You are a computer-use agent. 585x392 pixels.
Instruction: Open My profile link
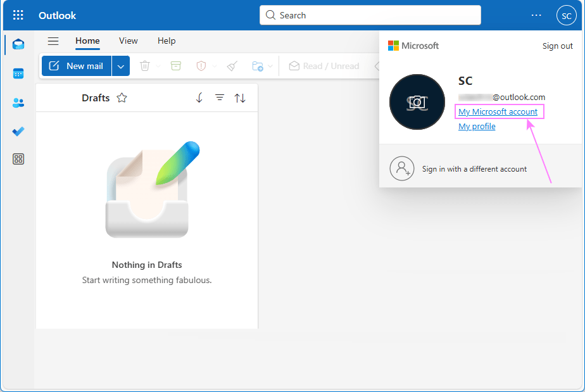477,126
